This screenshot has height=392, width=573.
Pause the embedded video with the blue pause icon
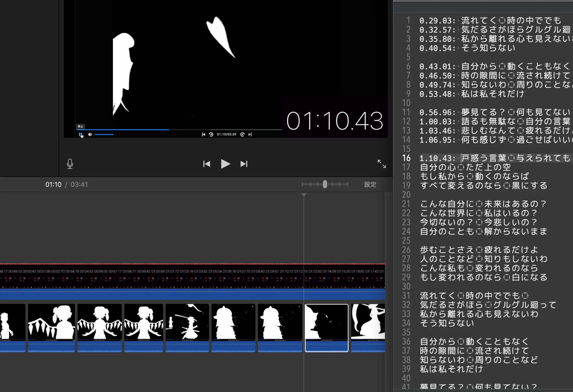point(80,134)
